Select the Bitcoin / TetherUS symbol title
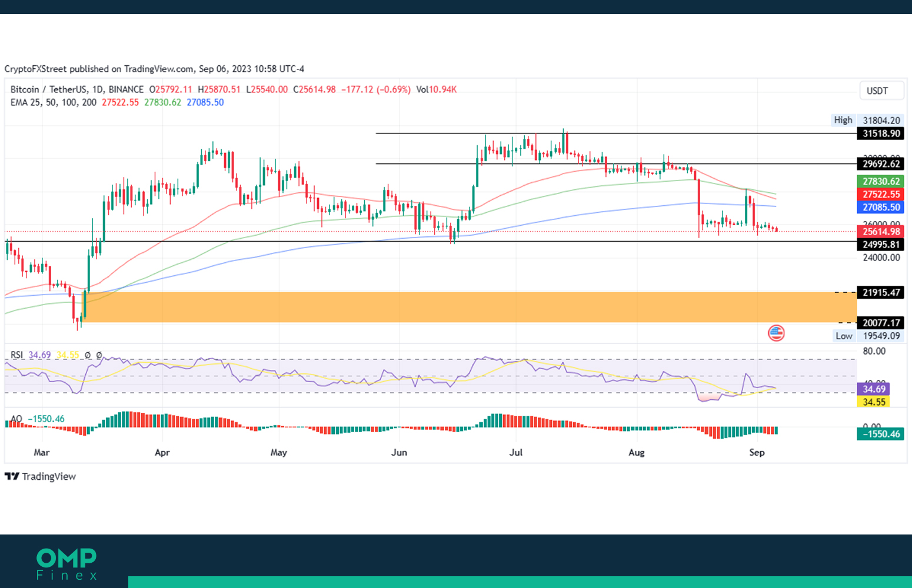Screen dimensions: 912x588 tap(76, 89)
